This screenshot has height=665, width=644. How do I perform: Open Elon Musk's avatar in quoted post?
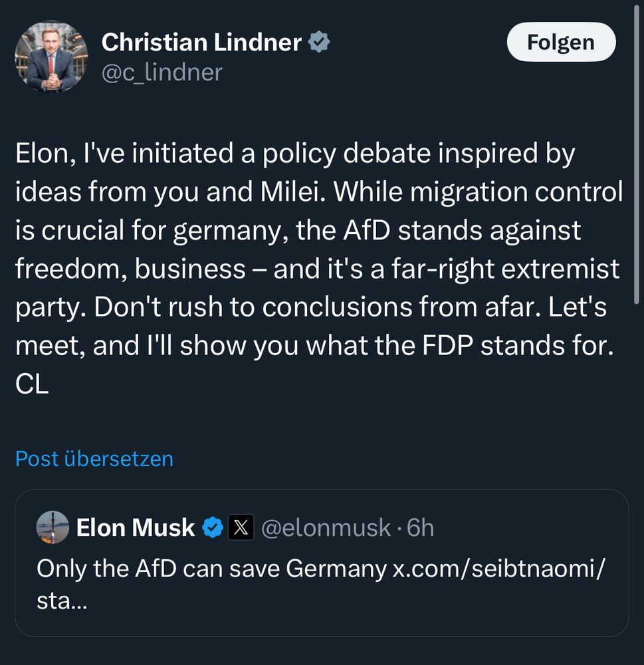53,528
